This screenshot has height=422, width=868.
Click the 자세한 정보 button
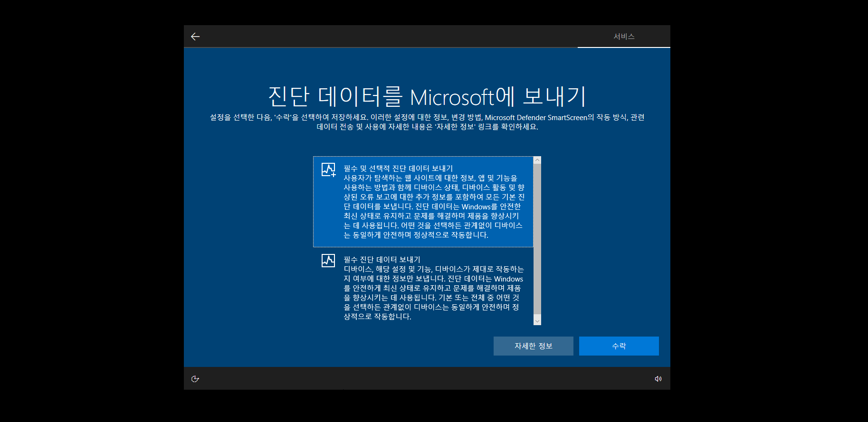pos(534,346)
